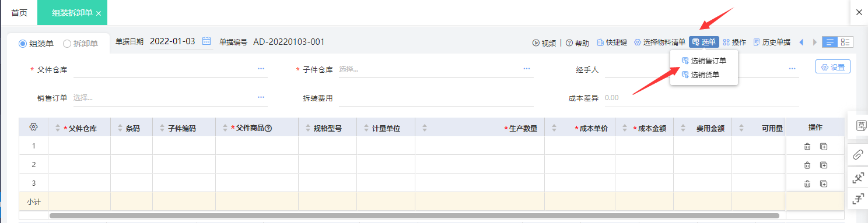Open 帮助 help icon

(569, 43)
